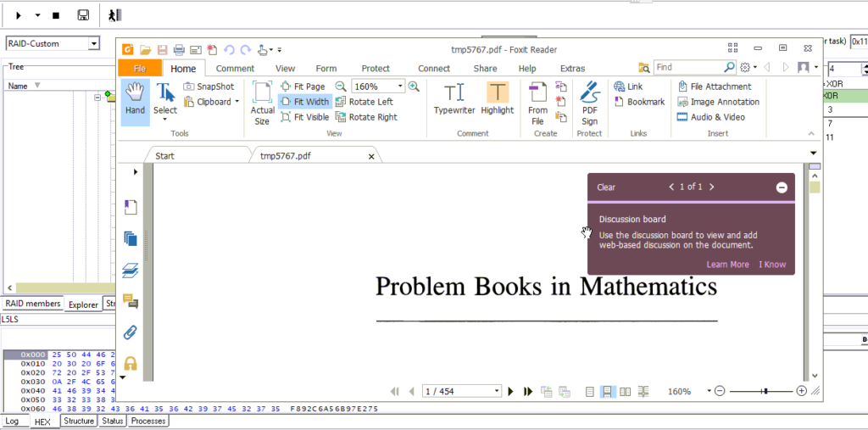Expand the Clipboard dropdown arrow

[237, 102]
